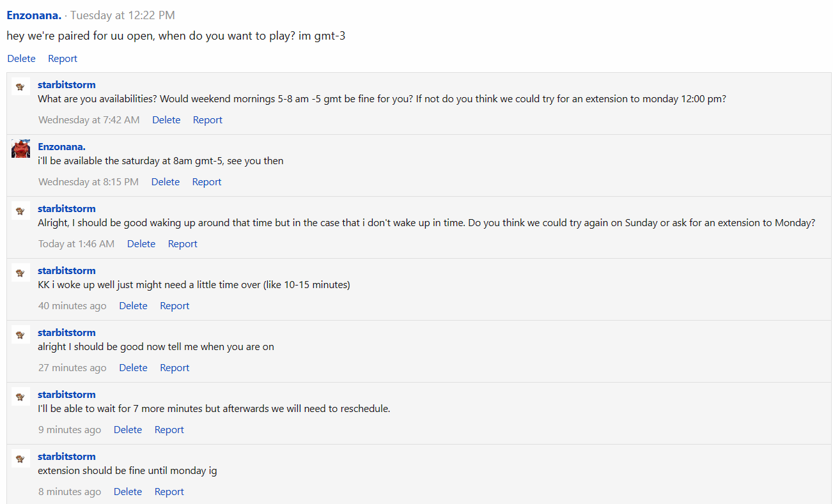Open Enzonana. profile from the top post header
Screen dimensions: 833x504
coord(34,15)
